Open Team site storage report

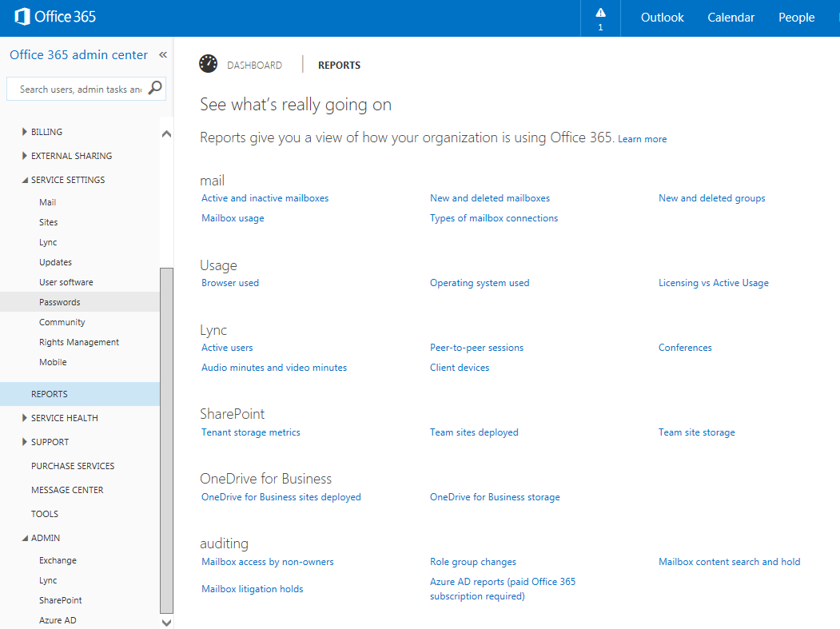(x=696, y=432)
